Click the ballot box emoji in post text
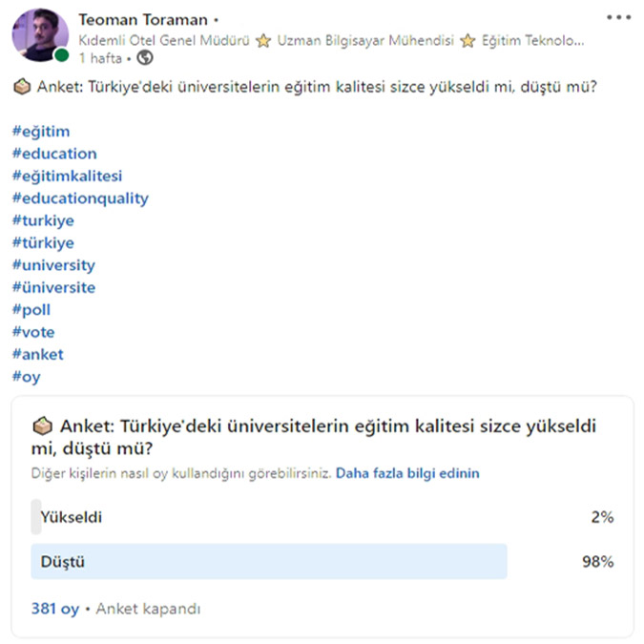The image size is (644, 644). tap(23, 88)
